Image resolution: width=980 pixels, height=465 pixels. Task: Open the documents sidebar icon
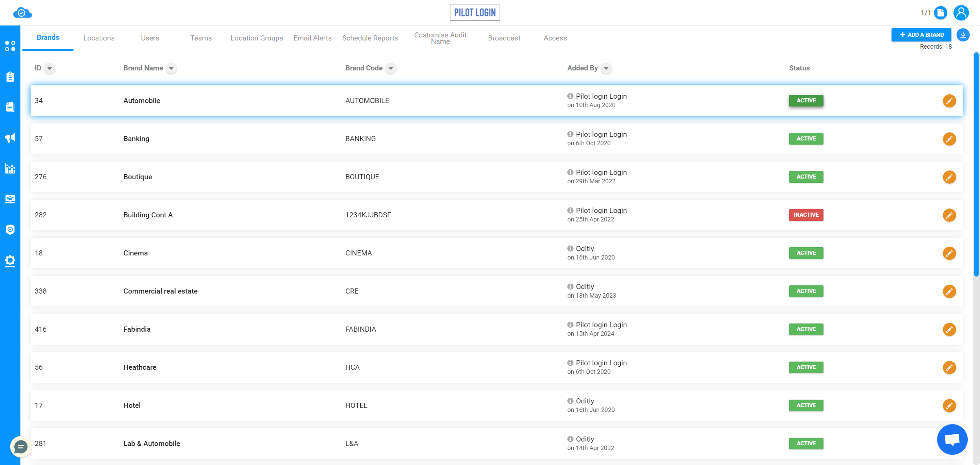(10, 107)
